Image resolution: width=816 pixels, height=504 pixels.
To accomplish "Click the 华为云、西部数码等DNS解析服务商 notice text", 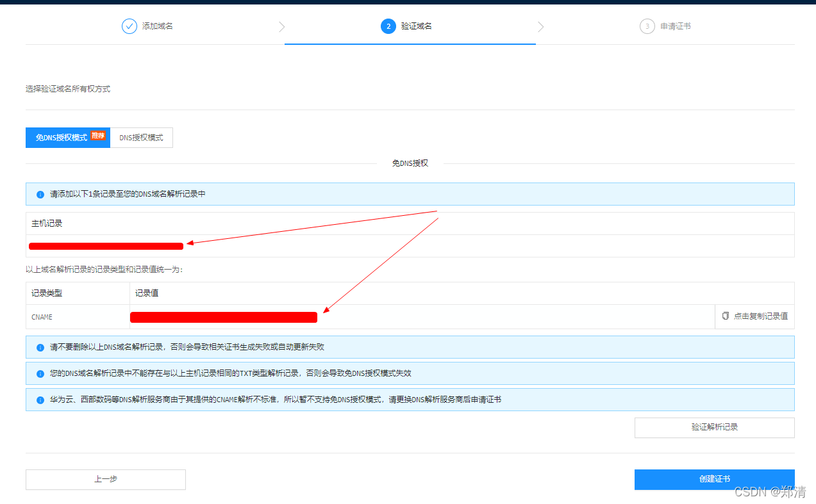I will pos(276,400).
